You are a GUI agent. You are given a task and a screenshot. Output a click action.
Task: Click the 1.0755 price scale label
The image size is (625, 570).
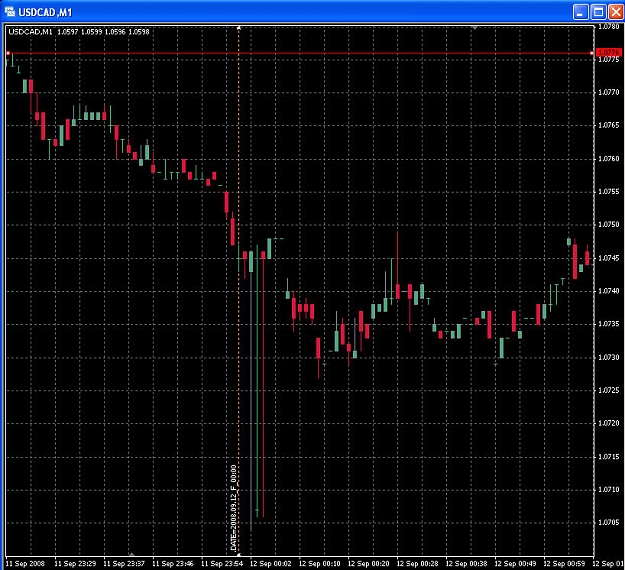pyautogui.click(x=609, y=192)
